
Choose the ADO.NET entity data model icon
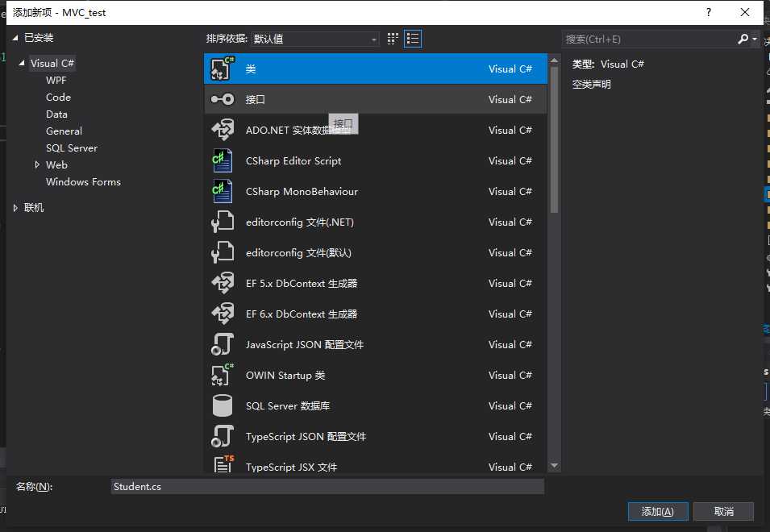pos(223,130)
